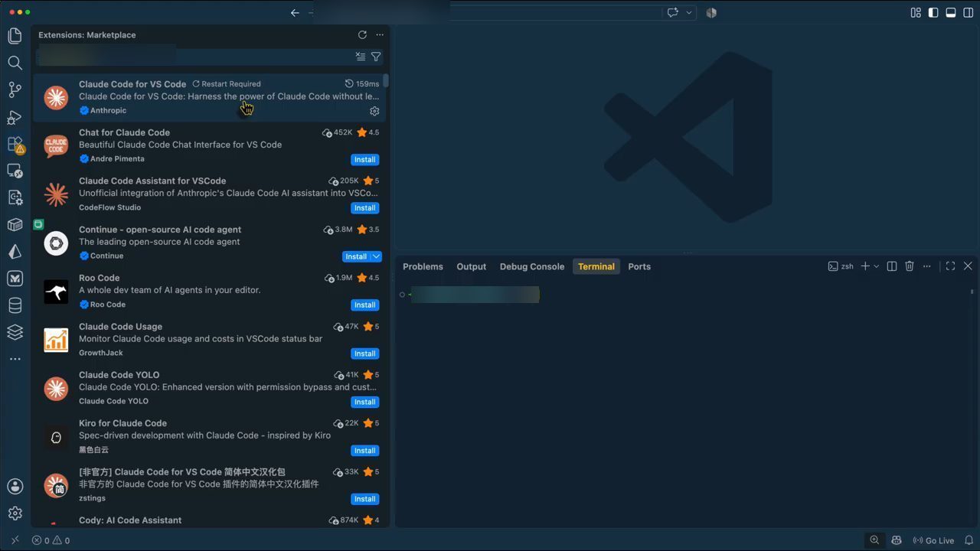This screenshot has height=551, width=980.
Task: Open errors and warnings count in status bar
Action: click(x=51, y=540)
